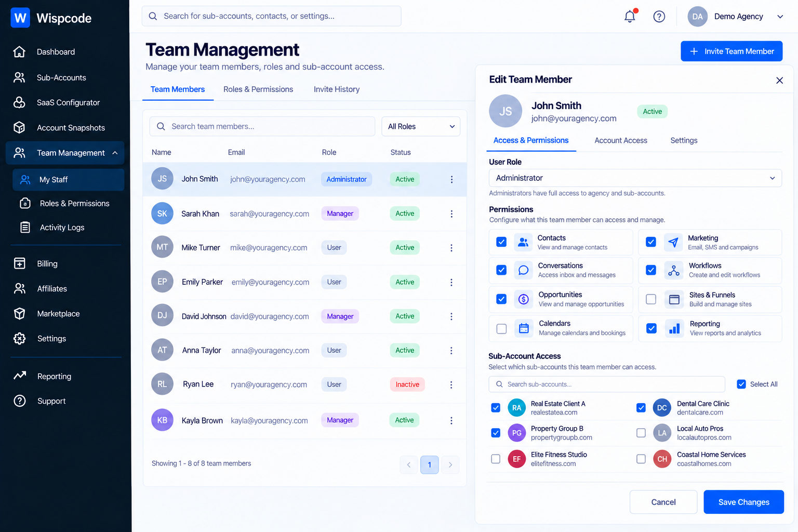Enable the Calendars permission checkbox

click(501, 328)
